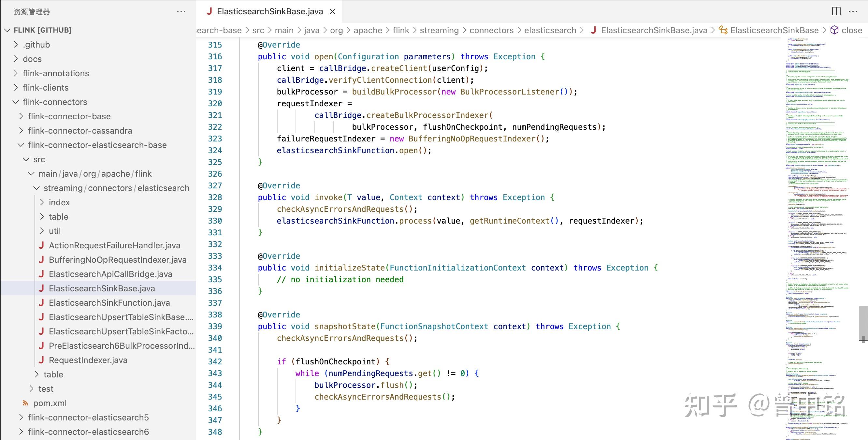The image size is (868, 440).
Task: Open ElasticsearchApiCallBridge.java from the Explorer
Action: tap(110, 274)
